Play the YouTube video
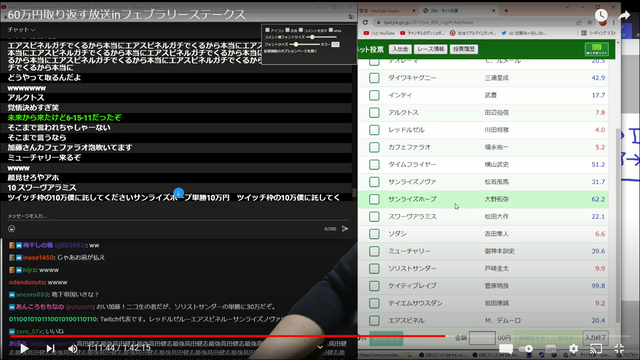 [24, 349]
